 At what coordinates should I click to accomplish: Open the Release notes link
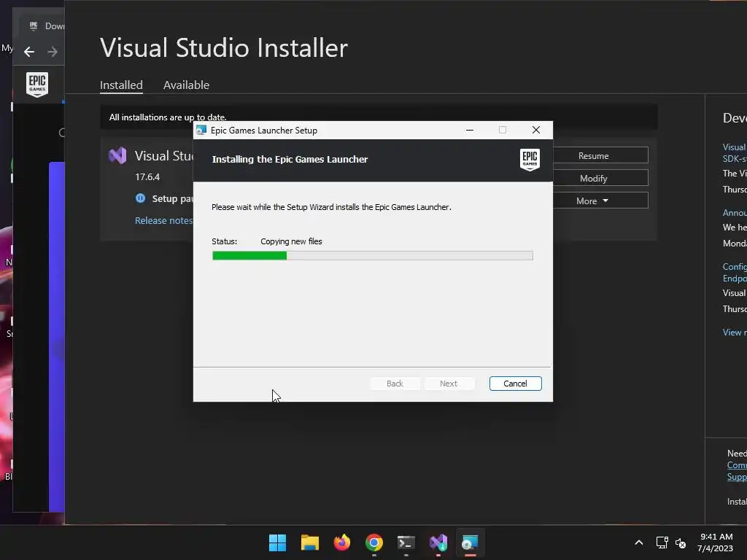coord(163,220)
